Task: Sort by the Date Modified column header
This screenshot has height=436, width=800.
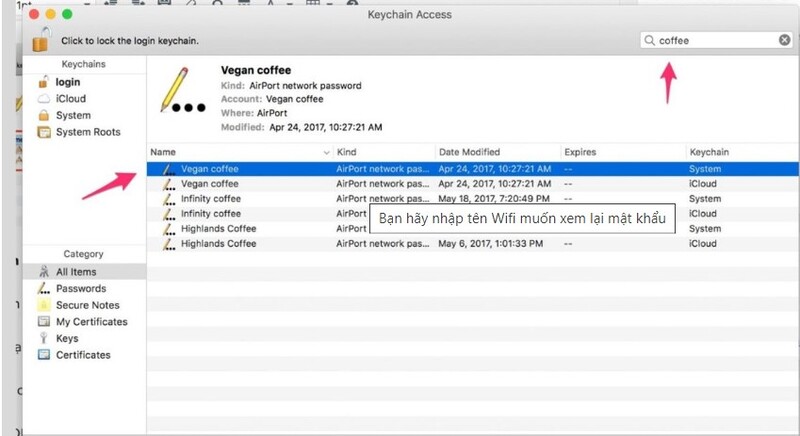Action: click(469, 152)
